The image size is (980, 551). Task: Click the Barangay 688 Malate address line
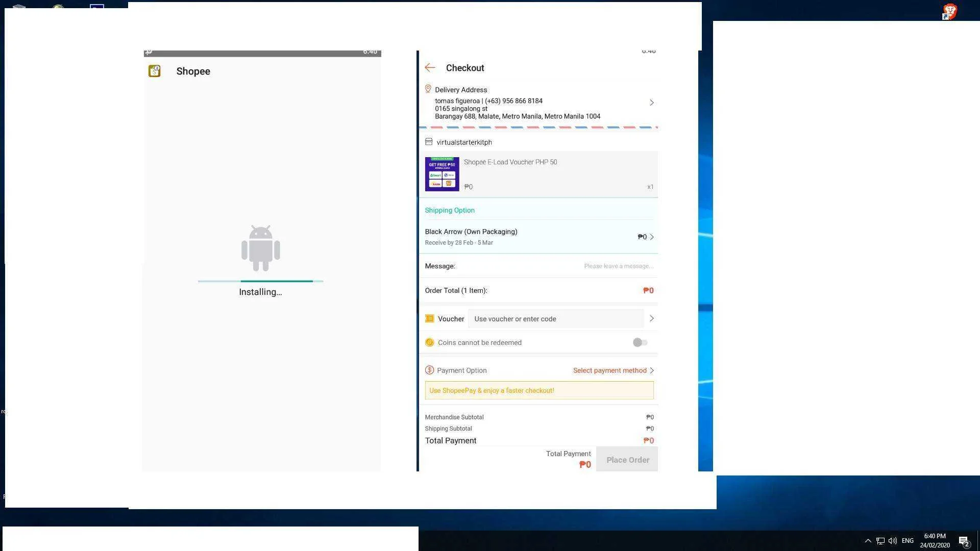pos(518,116)
